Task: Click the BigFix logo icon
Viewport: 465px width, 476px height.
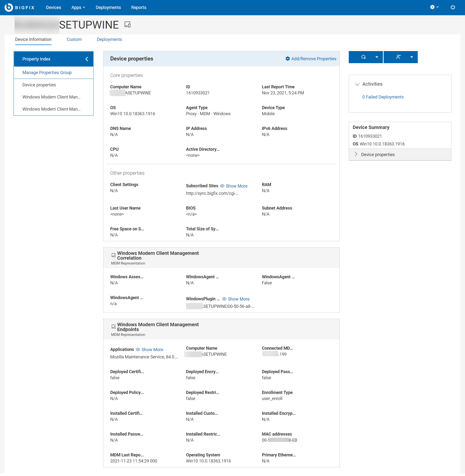Action: click(x=9, y=7)
